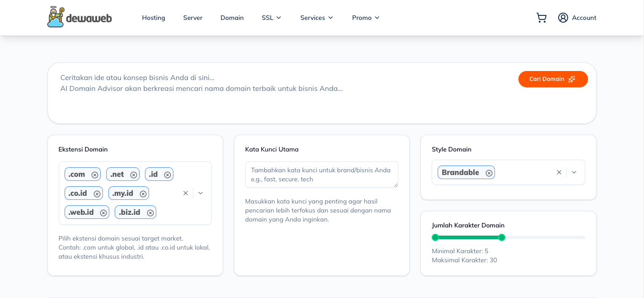
Task: Remove the Brandable style tag
Action: click(489, 173)
